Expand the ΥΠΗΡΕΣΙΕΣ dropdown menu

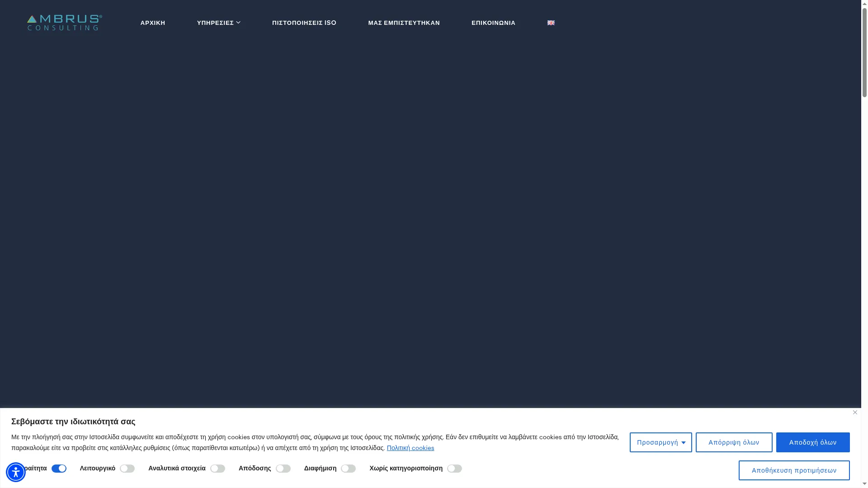point(218,23)
